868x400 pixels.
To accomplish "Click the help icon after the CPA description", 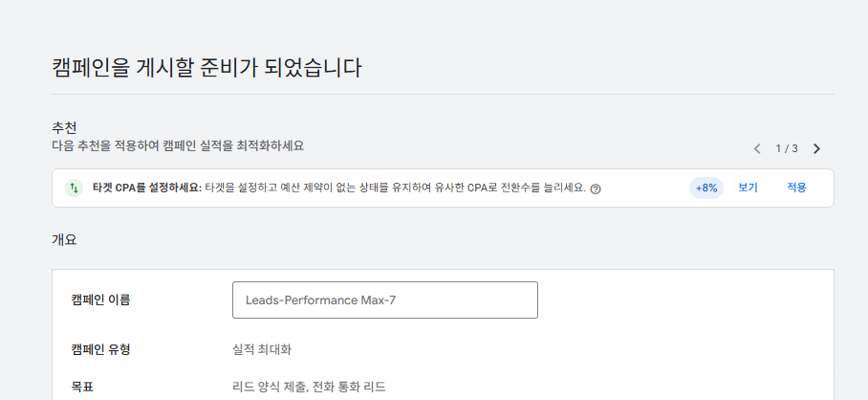I will [x=596, y=189].
